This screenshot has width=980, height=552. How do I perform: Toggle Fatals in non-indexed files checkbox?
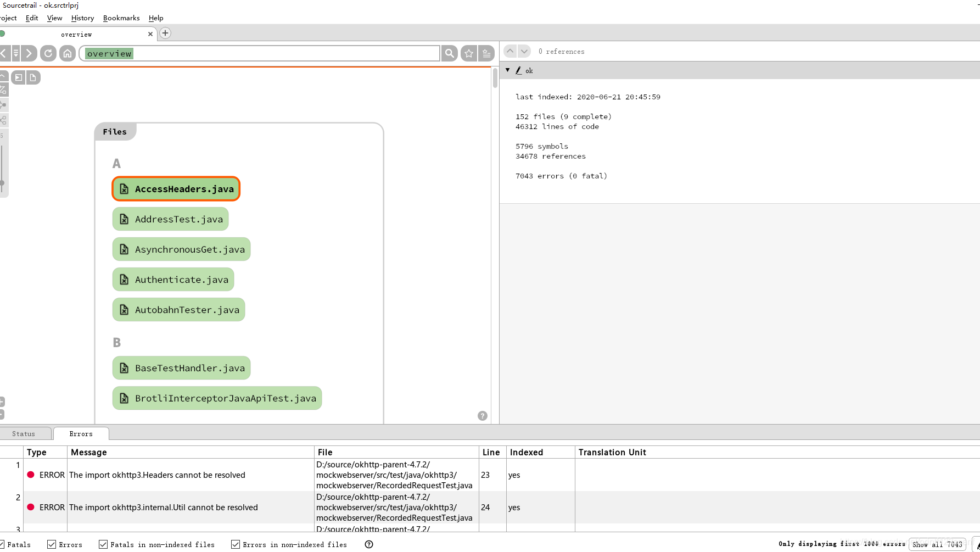coord(103,544)
